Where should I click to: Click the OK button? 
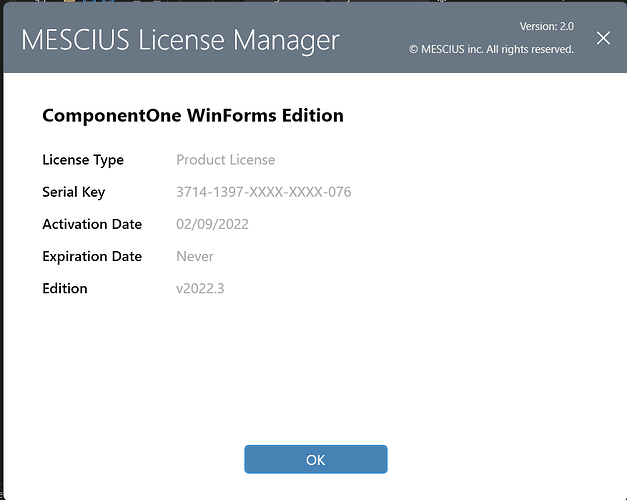315,460
